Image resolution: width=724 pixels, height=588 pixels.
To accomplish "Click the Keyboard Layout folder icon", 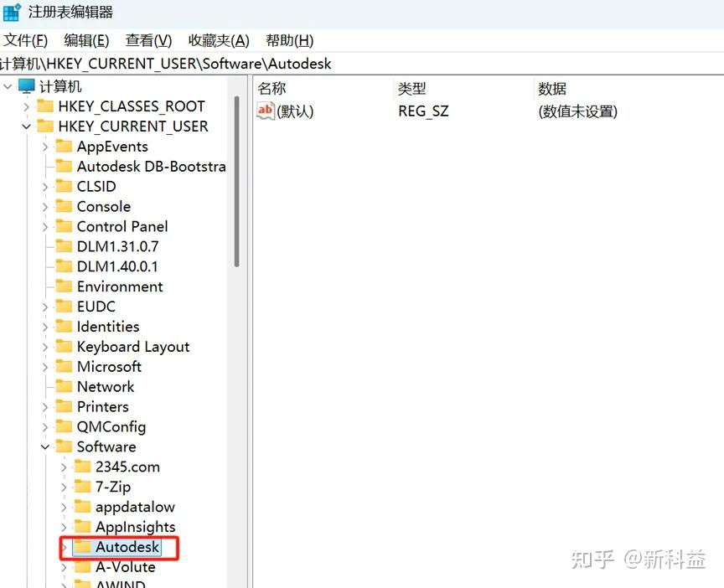I will [x=64, y=346].
